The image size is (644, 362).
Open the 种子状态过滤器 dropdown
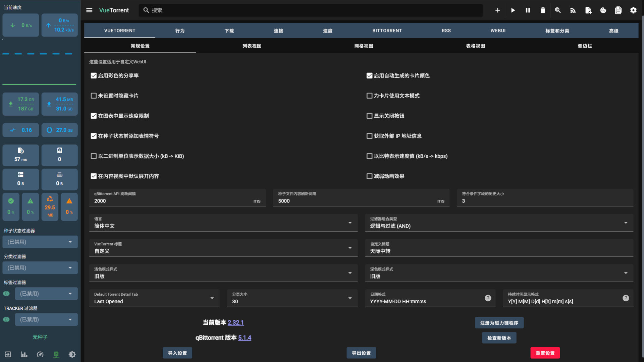[x=40, y=242]
